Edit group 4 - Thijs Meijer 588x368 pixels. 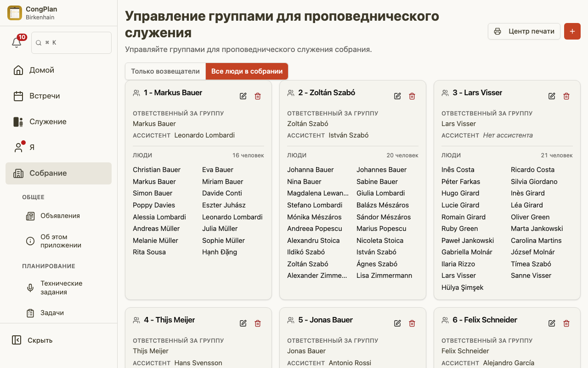point(243,323)
